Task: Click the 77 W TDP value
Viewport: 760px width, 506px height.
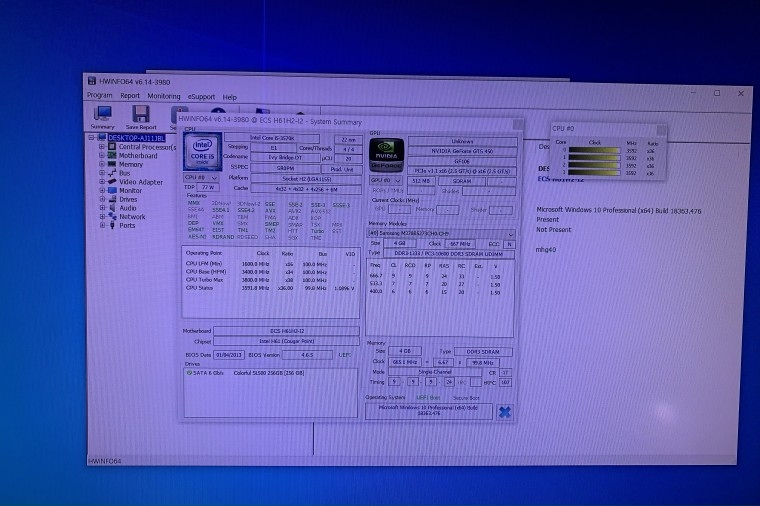Action: 208,187
